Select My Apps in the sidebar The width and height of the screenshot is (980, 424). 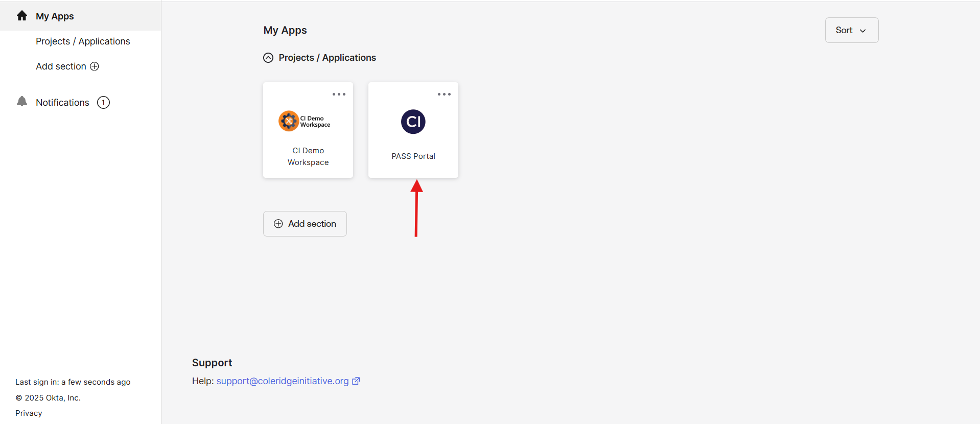tap(55, 16)
